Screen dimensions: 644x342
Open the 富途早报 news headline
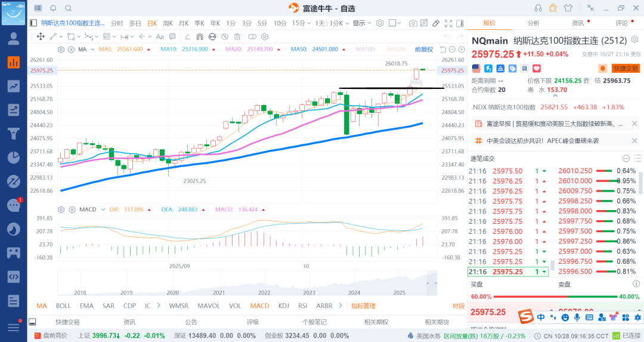coord(555,124)
